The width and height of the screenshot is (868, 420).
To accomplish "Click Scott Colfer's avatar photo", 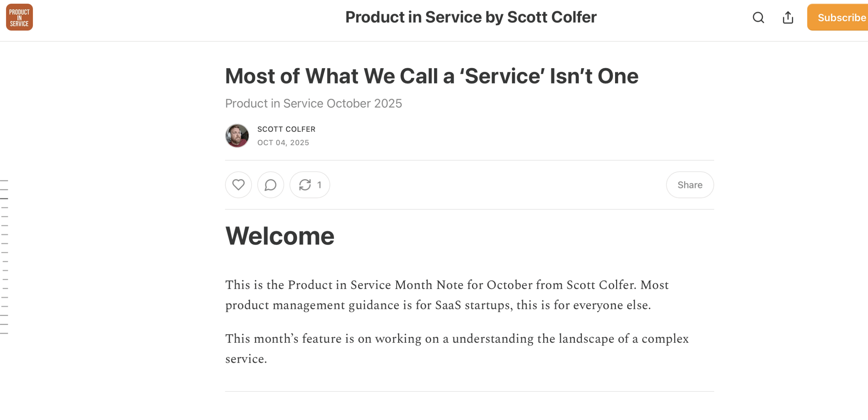I will [x=237, y=136].
